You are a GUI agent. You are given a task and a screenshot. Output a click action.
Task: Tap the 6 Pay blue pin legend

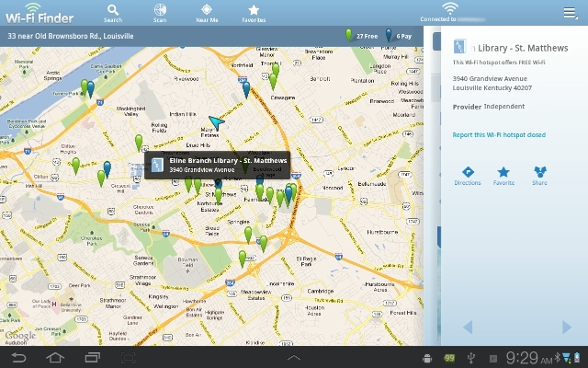tap(398, 36)
